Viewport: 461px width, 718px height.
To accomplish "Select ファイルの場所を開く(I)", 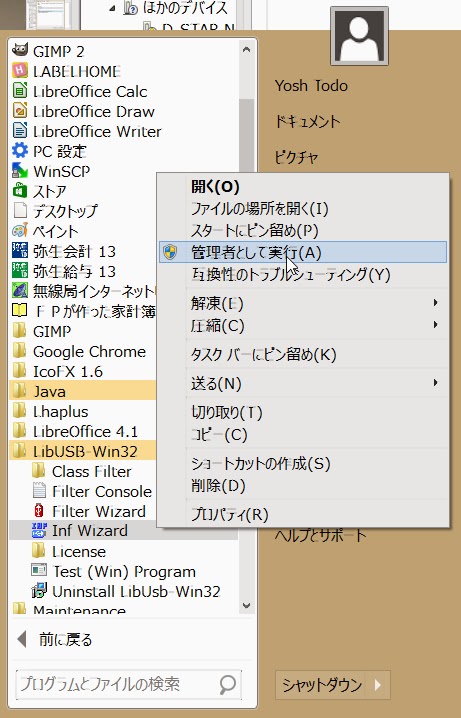I will [x=303, y=208].
